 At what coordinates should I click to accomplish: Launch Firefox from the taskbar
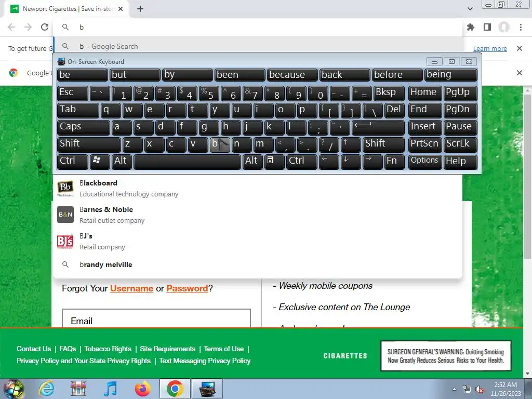coord(142,389)
